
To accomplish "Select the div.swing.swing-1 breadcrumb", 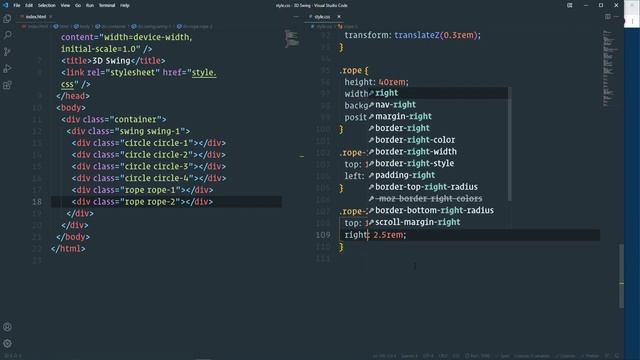I will [151, 27].
